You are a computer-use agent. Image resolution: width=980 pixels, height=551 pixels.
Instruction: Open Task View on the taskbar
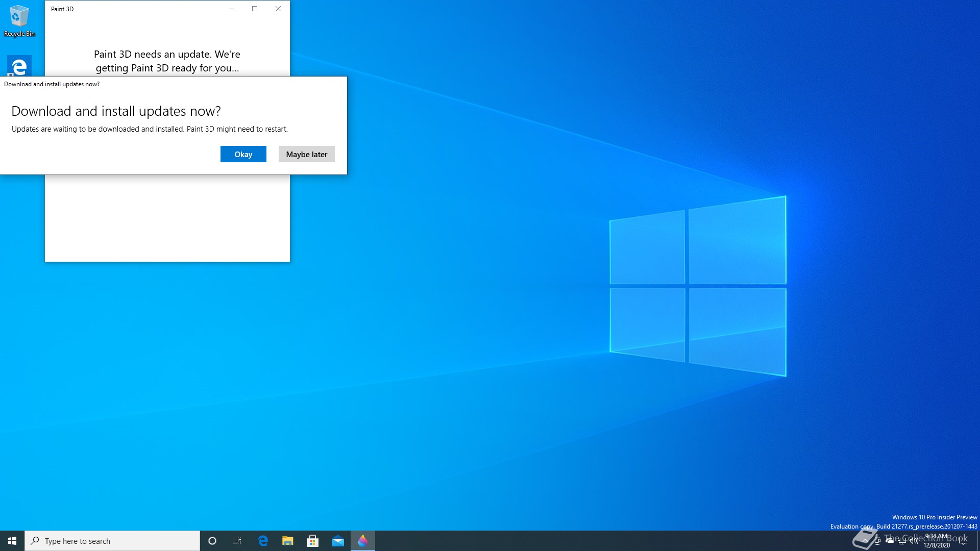click(237, 541)
